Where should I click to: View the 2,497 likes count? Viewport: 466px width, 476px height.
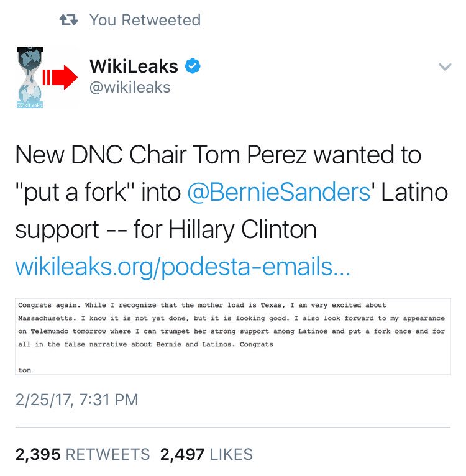tap(182, 454)
